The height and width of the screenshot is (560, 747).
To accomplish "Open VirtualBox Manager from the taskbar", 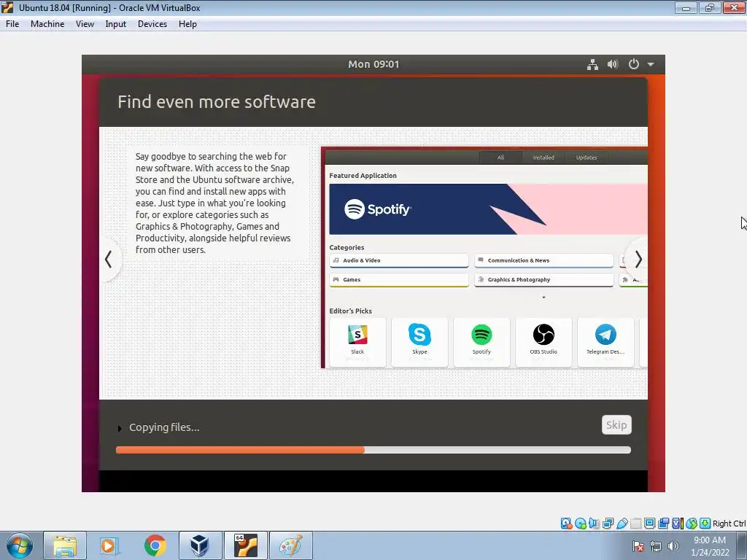I will (x=200, y=545).
